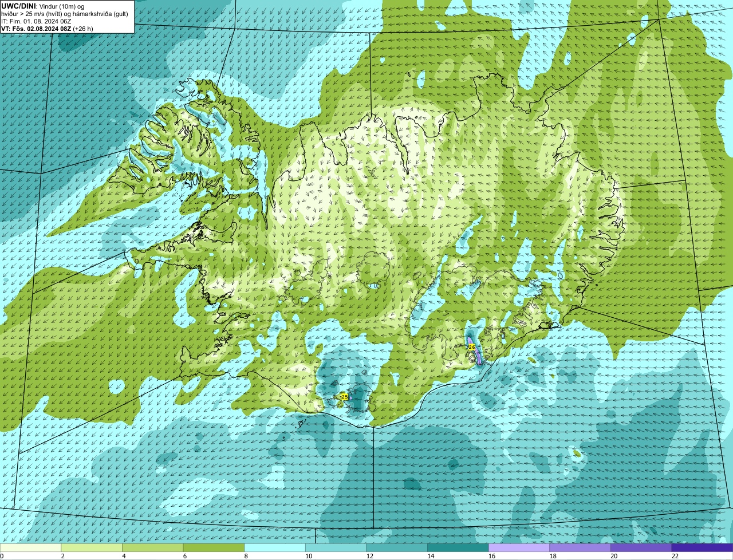Click the scale tick label 22
Viewport: 733px width, 560px height.
[x=675, y=556]
